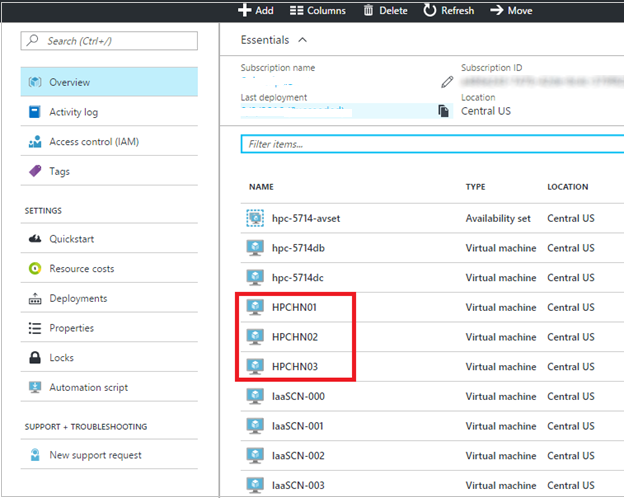Click the hpc-5714dc VM icon

tap(255, 277)
